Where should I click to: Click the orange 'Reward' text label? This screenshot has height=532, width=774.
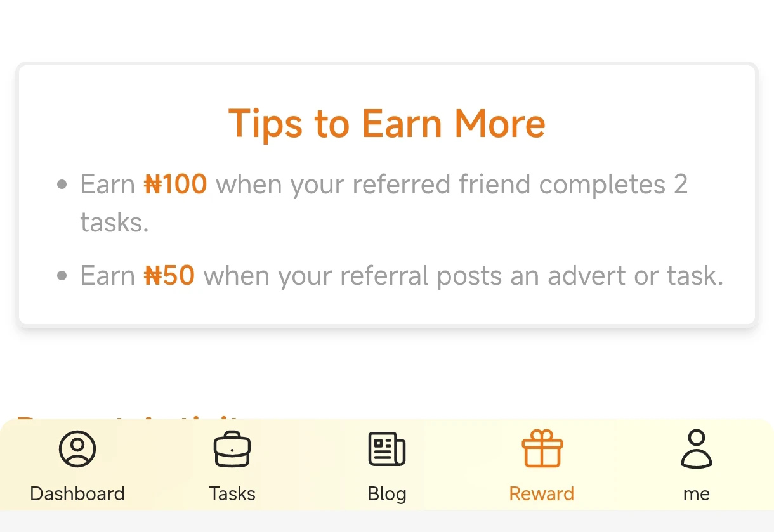542,494
